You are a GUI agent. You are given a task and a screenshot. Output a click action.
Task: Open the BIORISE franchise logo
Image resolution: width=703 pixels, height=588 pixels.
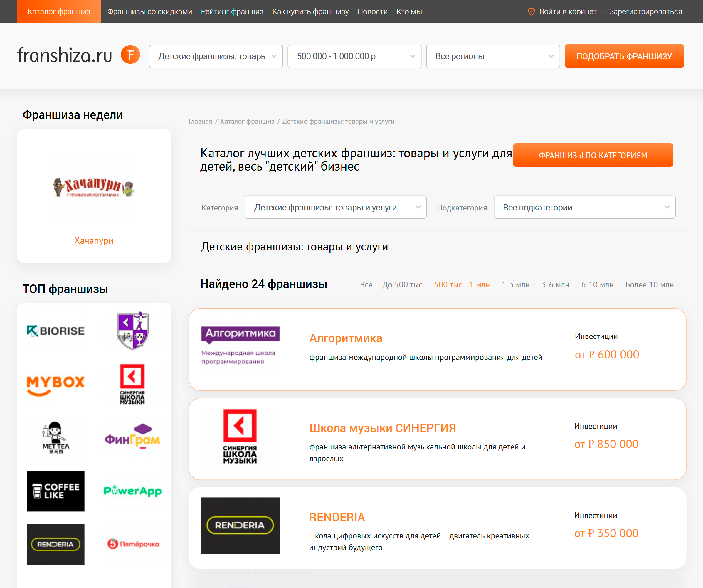point(55,331)
